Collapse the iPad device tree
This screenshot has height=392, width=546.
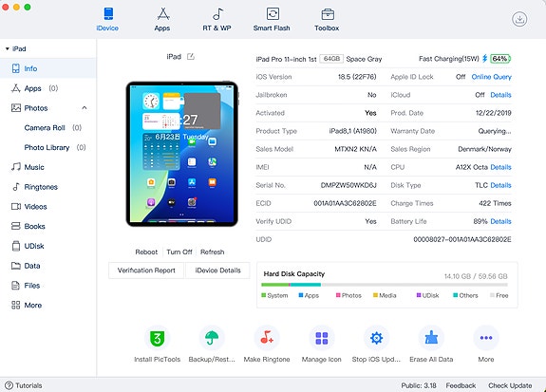pos(8,49)
